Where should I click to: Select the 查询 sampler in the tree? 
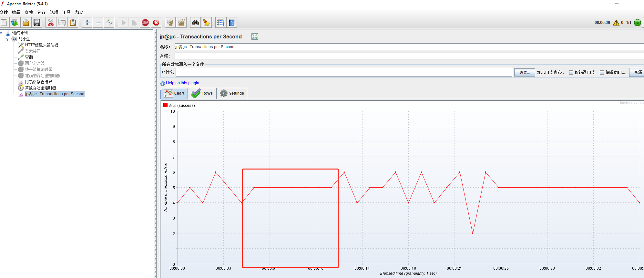pyautogui.click(x=29, y=57)
